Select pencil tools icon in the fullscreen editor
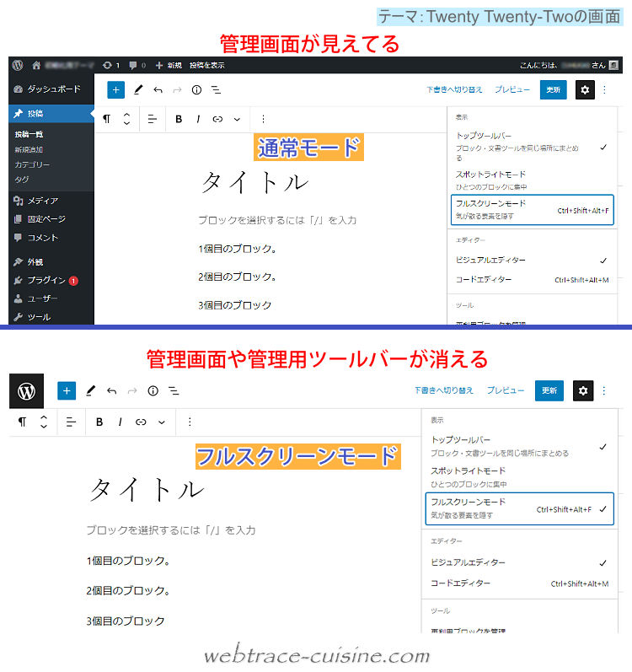632x672 pixels. point(90,391)
